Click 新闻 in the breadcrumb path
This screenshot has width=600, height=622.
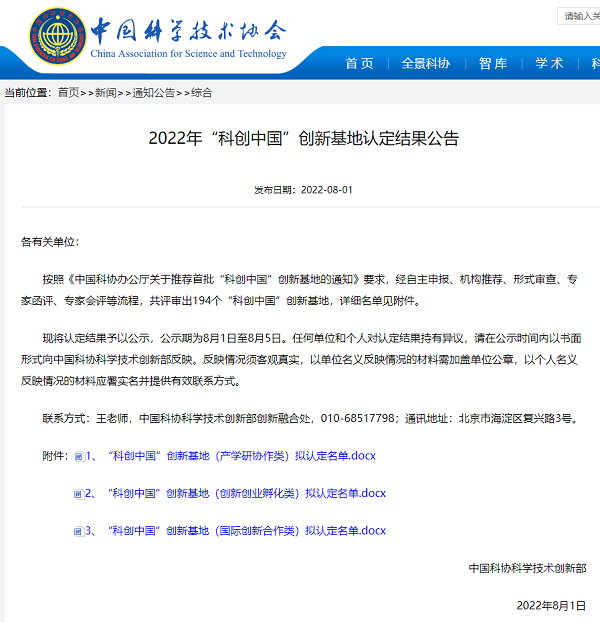[x=105, y=93]
